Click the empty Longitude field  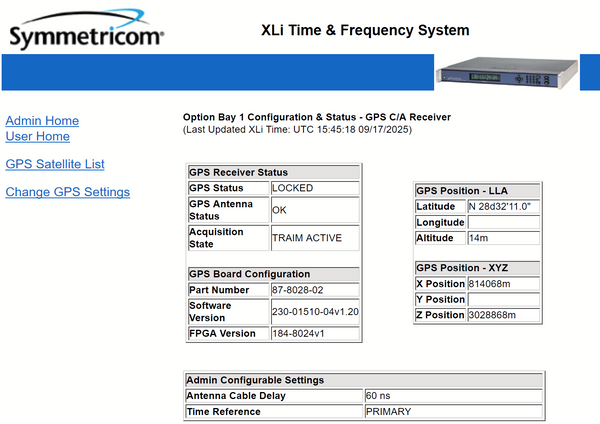tap(504, 222)
